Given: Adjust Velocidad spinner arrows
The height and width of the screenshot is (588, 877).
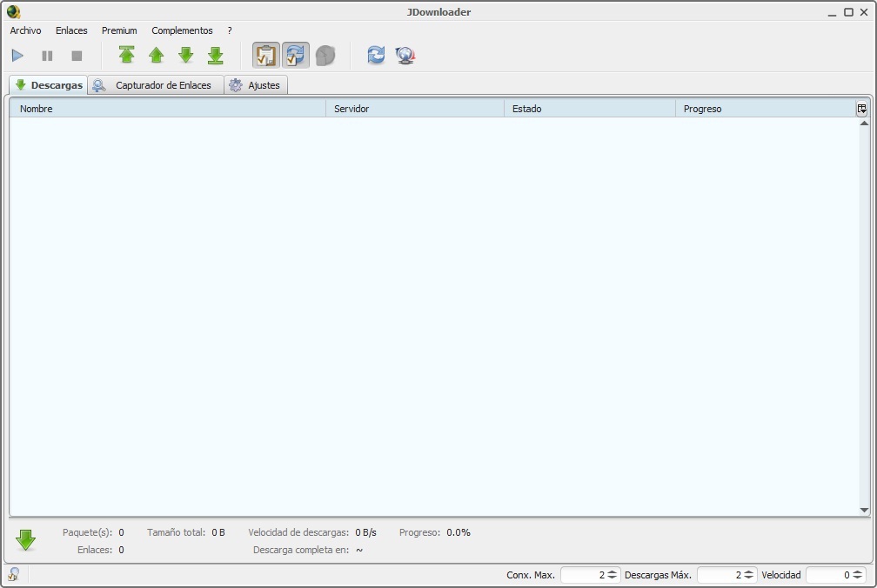Looking at the screenshot, I should point(858,575).
